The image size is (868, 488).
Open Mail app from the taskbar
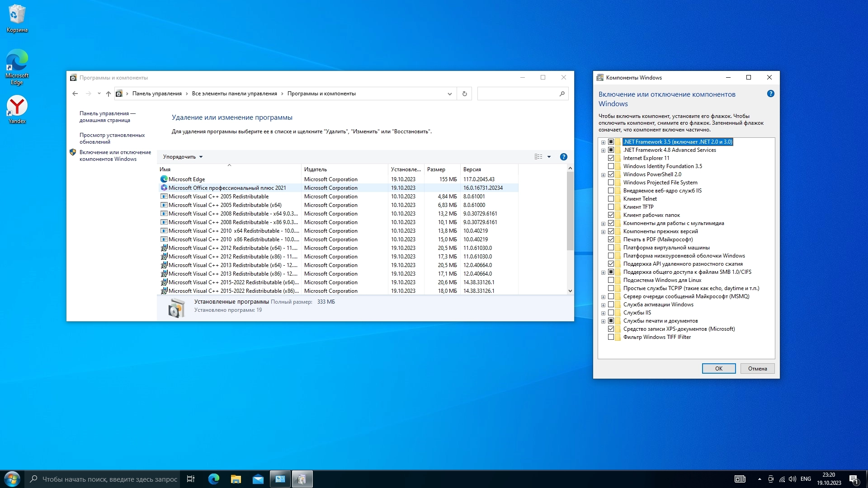(258, 479)
